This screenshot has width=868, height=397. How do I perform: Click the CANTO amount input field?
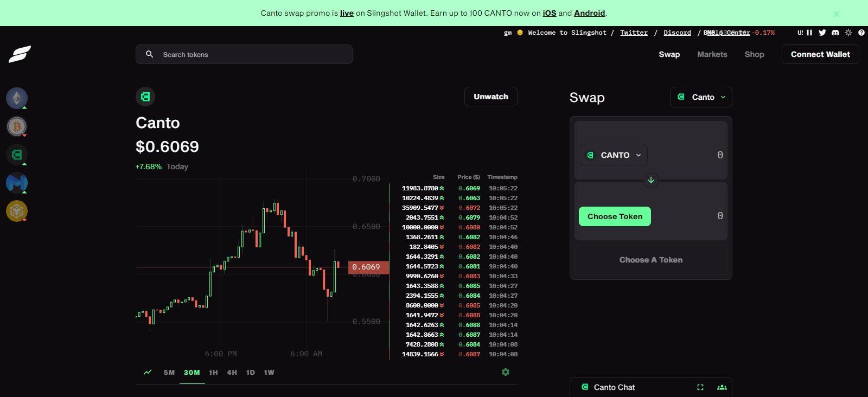click(688, 155)
